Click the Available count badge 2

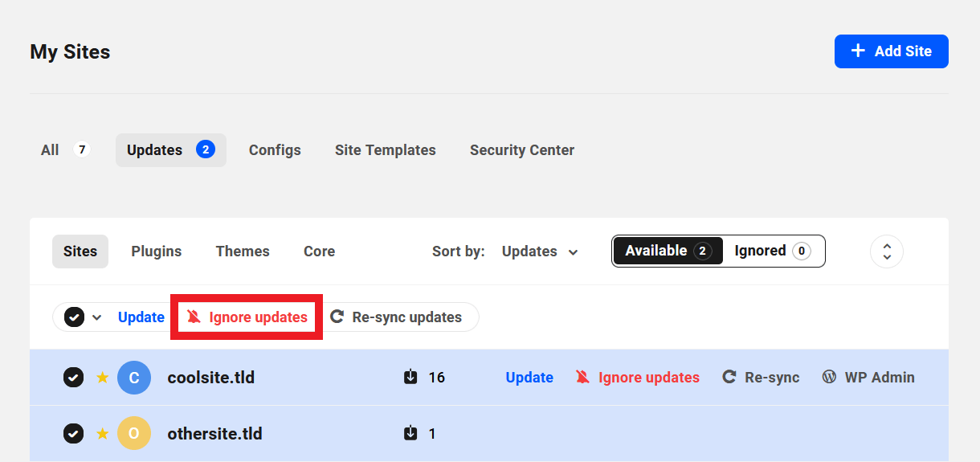point(703,251)
